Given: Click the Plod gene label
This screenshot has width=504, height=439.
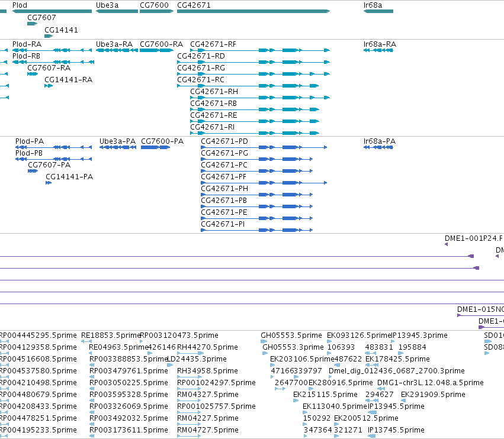Looking at the screenshot, I should click(x=20, y=5).
